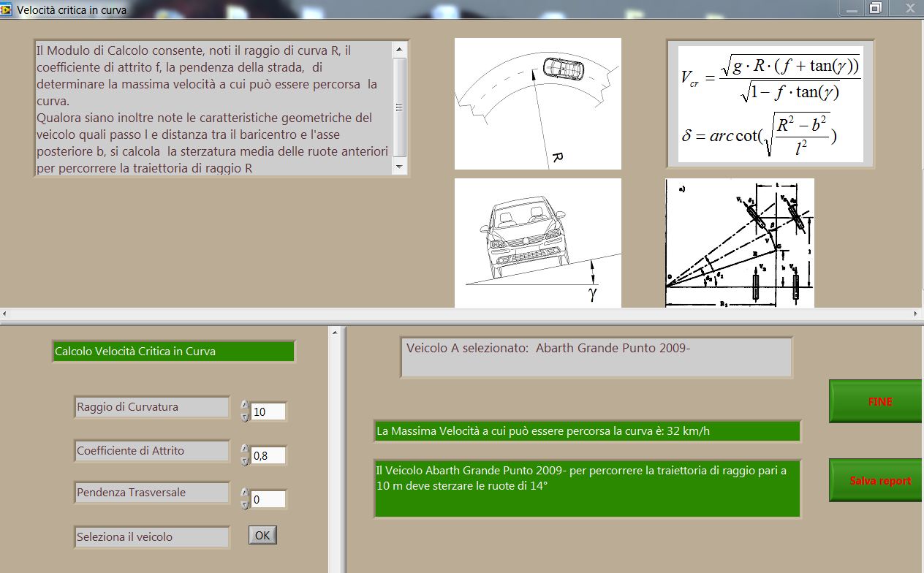Save the report with Salva report
Screen dimensions: 924x573
[x=876, y=480]
